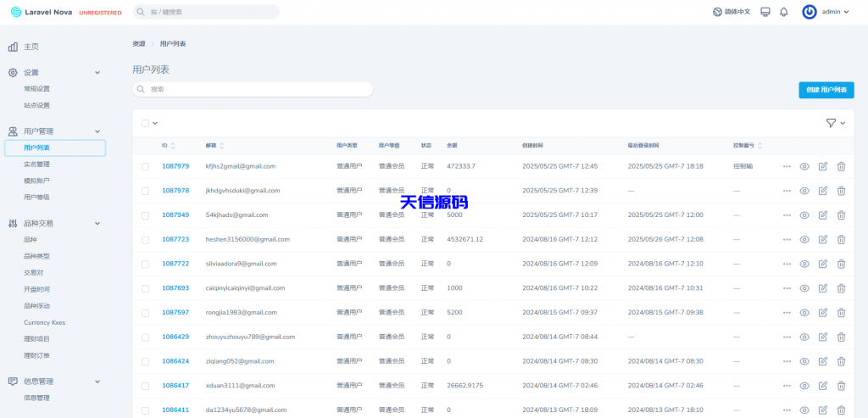
Task: Delete user 1086417 with trash icon
Action: (x=842, y=385)
